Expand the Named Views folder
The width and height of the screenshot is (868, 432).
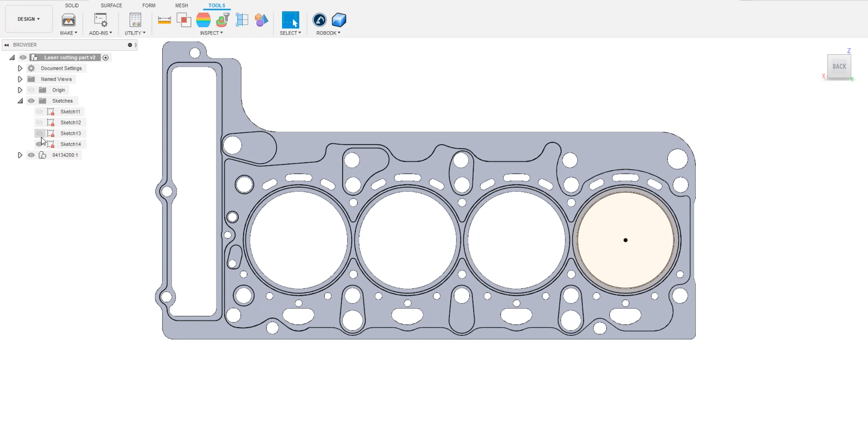19,79
